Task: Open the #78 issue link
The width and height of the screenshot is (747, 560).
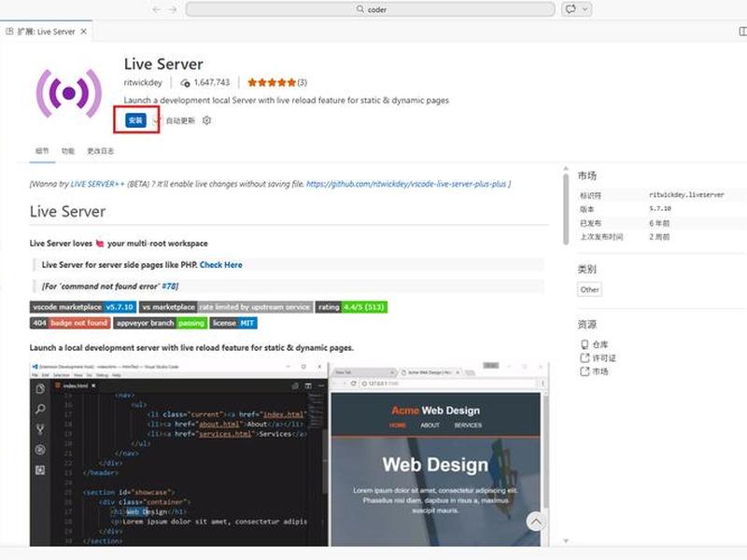Action: point(169,287)
